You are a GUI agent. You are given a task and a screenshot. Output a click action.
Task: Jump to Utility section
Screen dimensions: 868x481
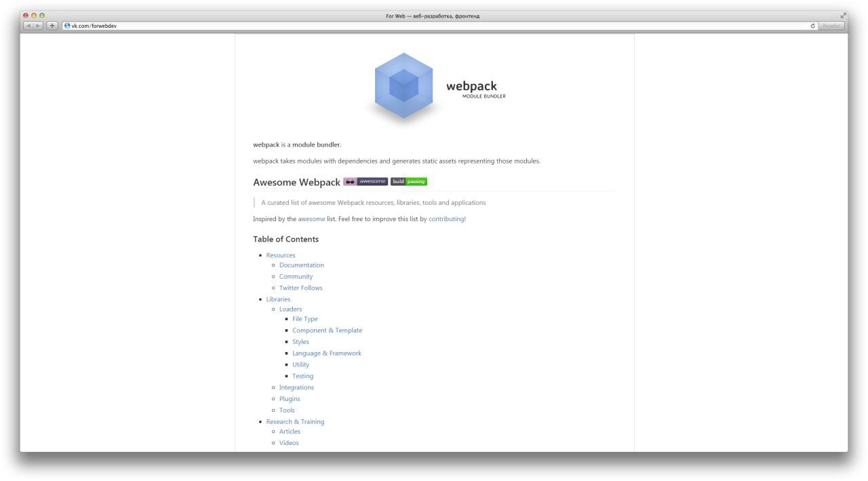pos(300,365)
